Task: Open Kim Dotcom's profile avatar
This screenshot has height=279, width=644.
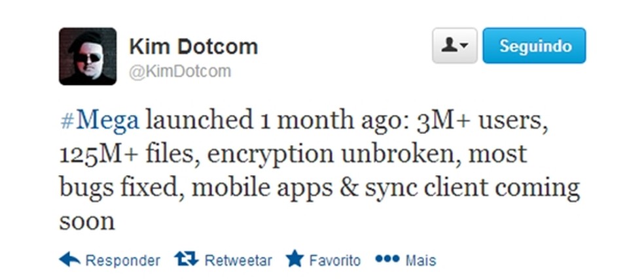Action: (88, 56)
